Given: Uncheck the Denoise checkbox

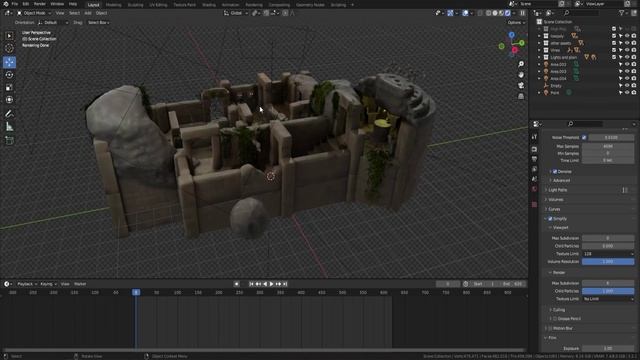Looking at the screenshot, I should [x=555, y=171].
